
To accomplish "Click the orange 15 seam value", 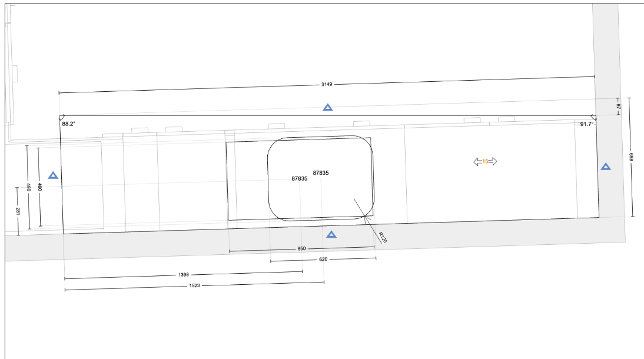I will point(484,160).
